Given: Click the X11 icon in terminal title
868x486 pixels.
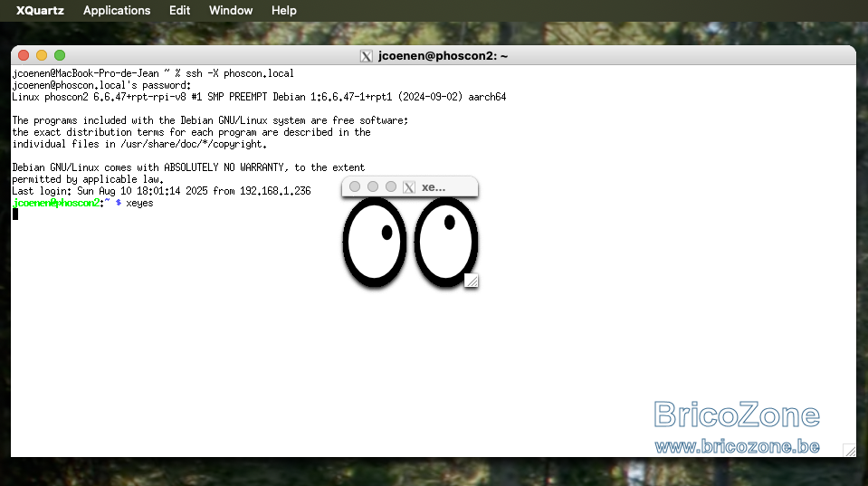Looking at the screenshot, I should (366, 56).
